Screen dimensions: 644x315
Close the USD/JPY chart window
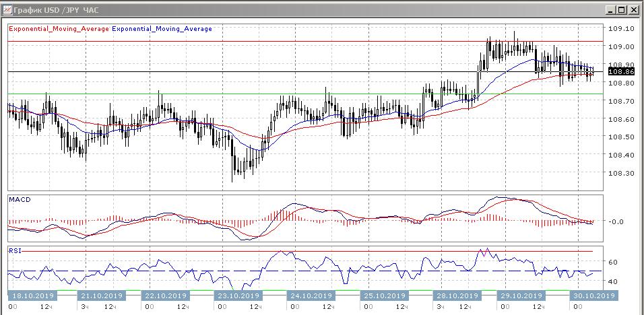pos(633,10)
